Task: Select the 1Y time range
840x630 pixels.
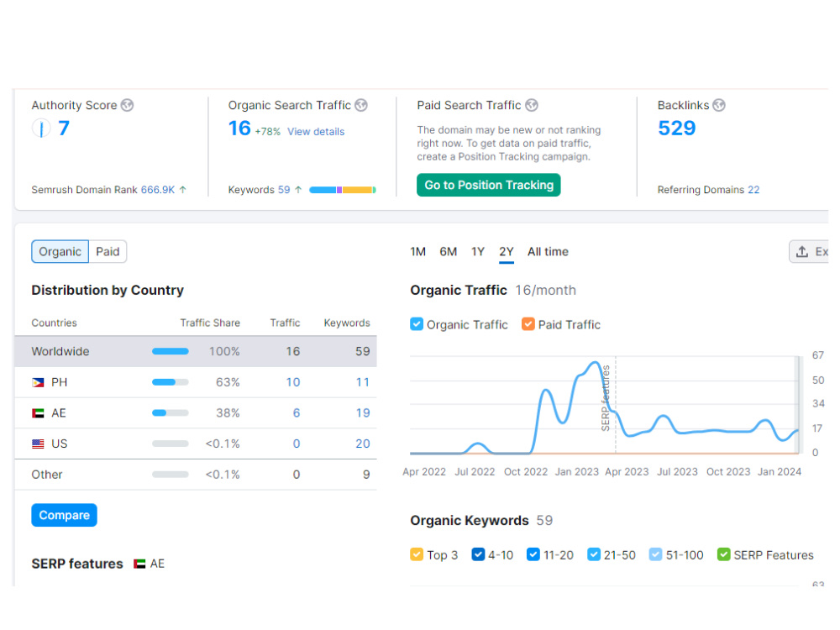Action: (x=478, y=252)
